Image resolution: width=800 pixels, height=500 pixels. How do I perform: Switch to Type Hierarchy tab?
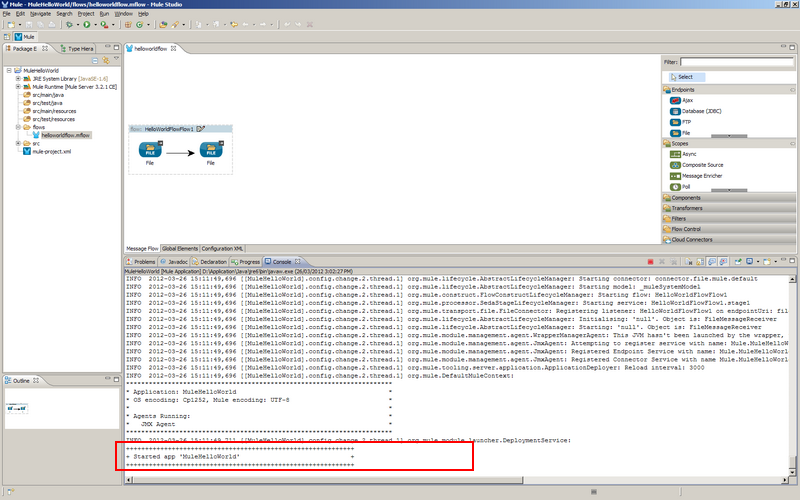point(77,49)
